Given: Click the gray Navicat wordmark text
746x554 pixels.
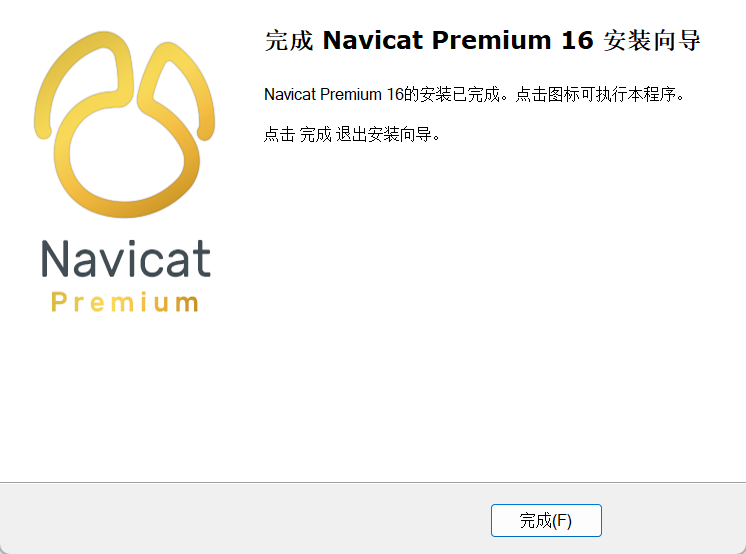Looking at the screenshot, I should click(x=126, y=258).
